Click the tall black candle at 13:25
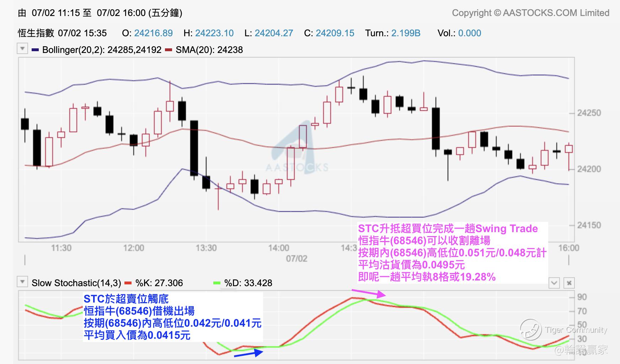This screenshot has height=364, width=620. tap(194, 148)
